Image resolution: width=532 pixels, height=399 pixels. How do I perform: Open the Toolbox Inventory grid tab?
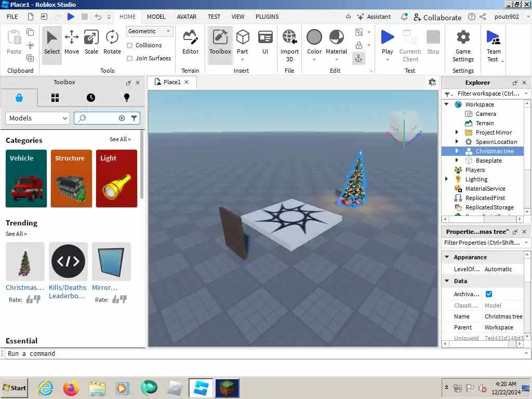tap(55, 98)
